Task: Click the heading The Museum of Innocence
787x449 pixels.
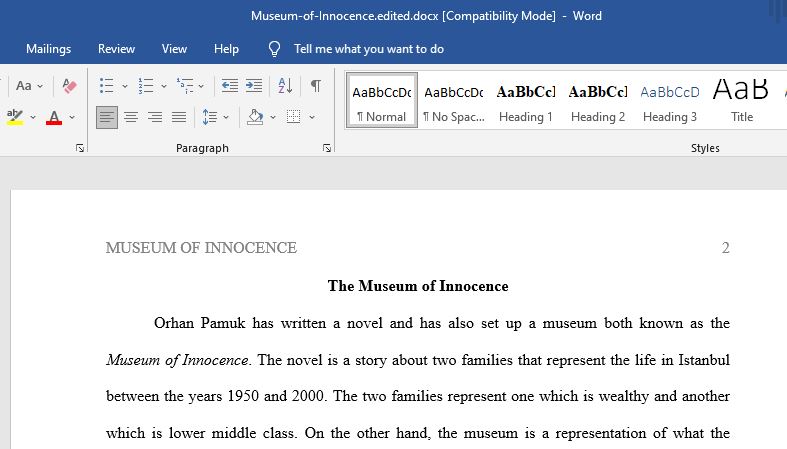Action: tap(418, 286)
